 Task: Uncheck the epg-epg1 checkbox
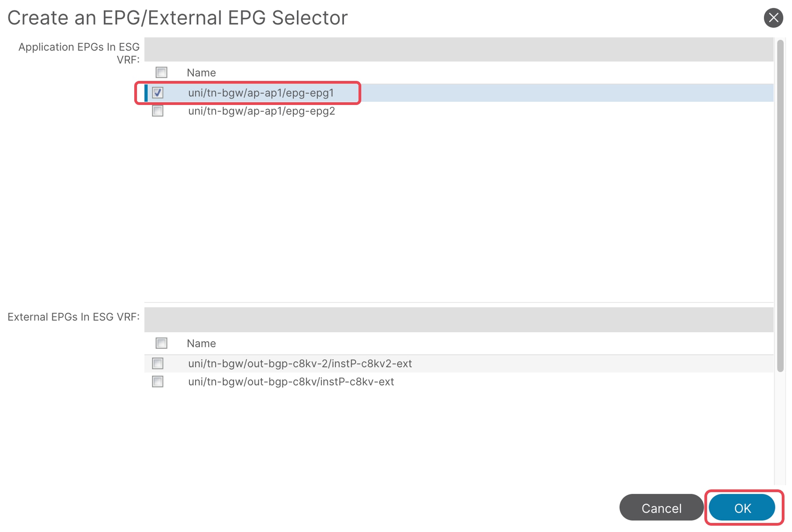pos(158,93)
